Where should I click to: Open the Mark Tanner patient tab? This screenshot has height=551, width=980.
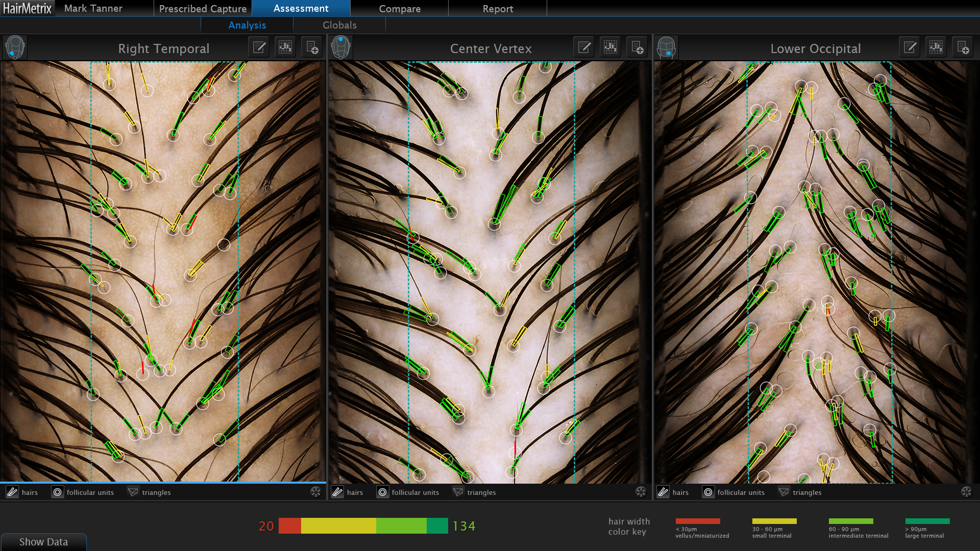click(104, 8)
